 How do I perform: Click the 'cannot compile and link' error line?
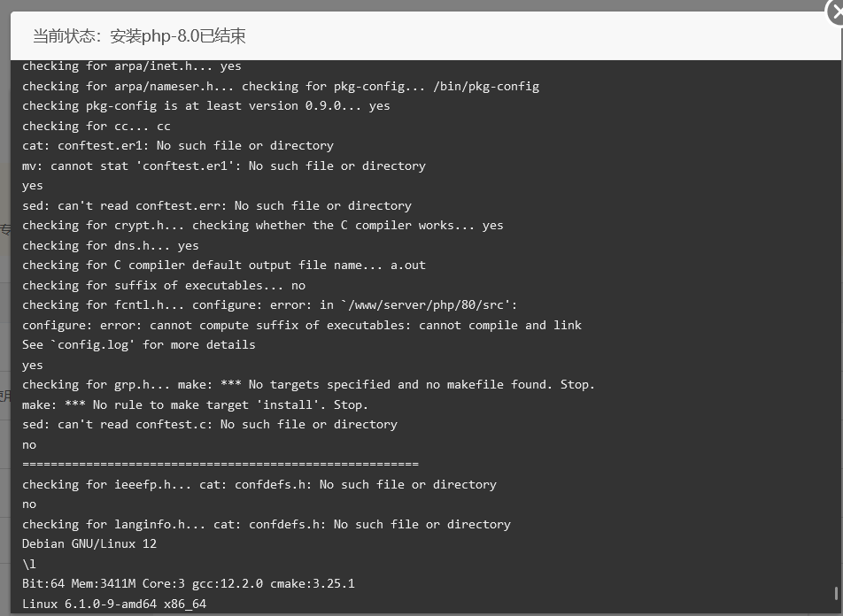(302, 325)
